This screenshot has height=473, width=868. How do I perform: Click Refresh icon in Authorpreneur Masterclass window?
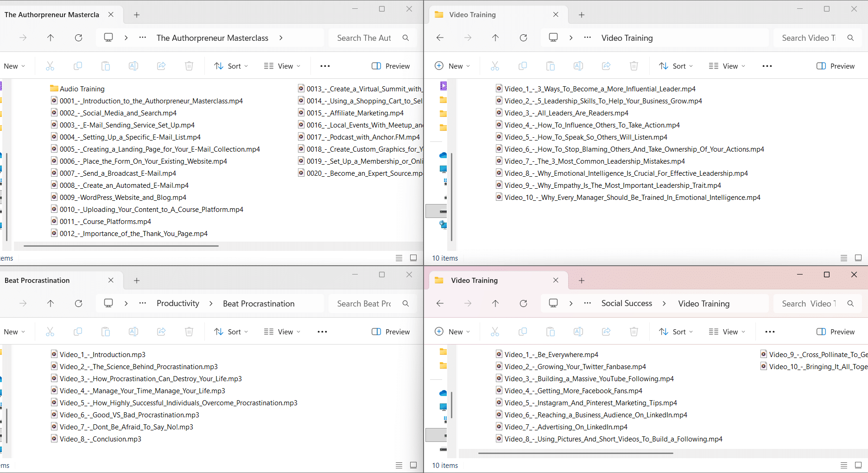(x=78, y=38)
